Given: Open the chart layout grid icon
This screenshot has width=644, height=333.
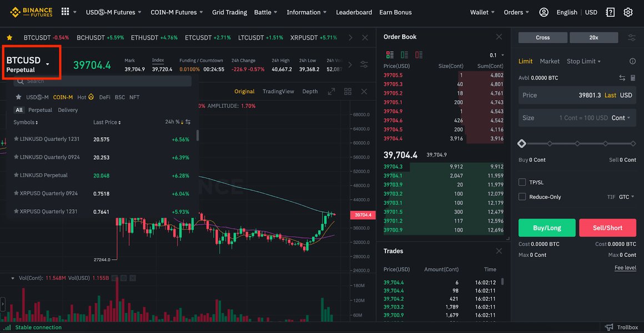Looking at the screenshot, I should (348, 92).
